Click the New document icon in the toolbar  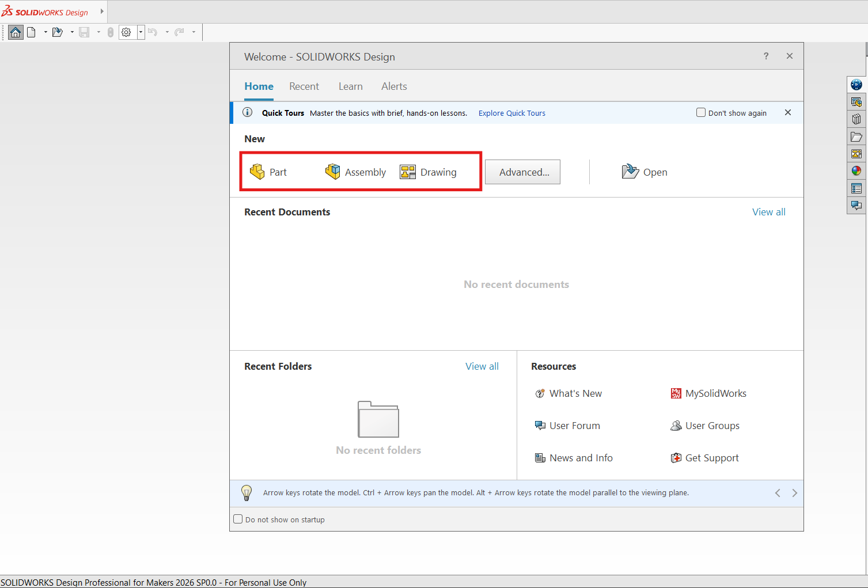[32, 32]
